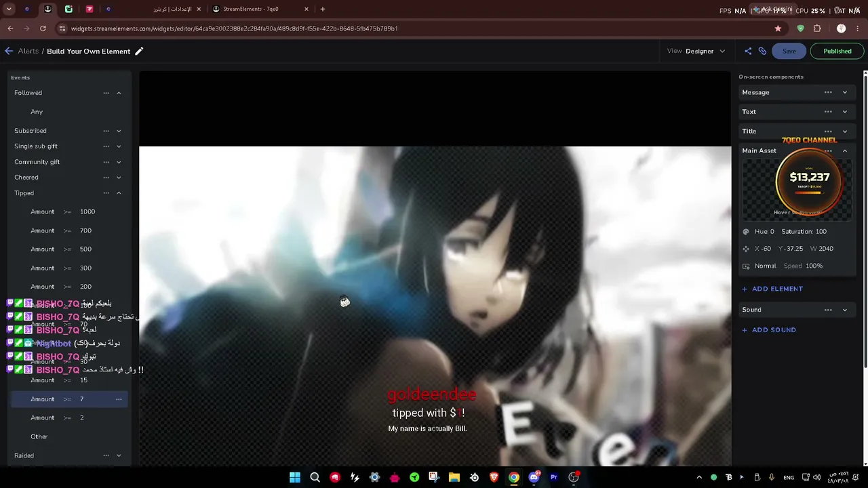Open the Title component options menu

point(828,131)
